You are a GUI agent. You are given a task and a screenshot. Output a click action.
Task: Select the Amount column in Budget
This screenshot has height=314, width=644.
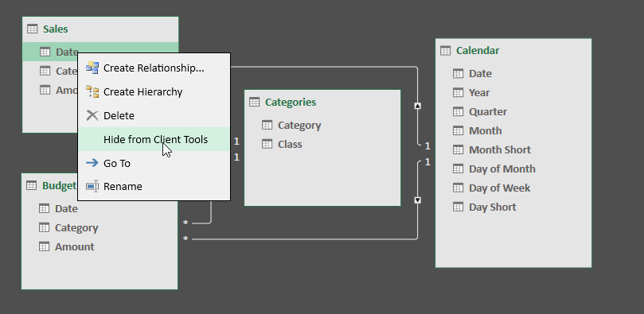point(74,246)
